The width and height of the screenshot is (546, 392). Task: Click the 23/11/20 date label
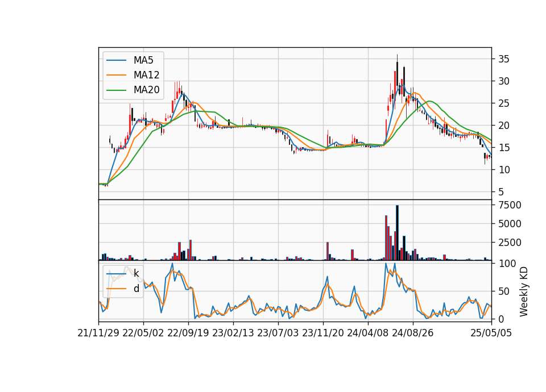click(323, 333)
